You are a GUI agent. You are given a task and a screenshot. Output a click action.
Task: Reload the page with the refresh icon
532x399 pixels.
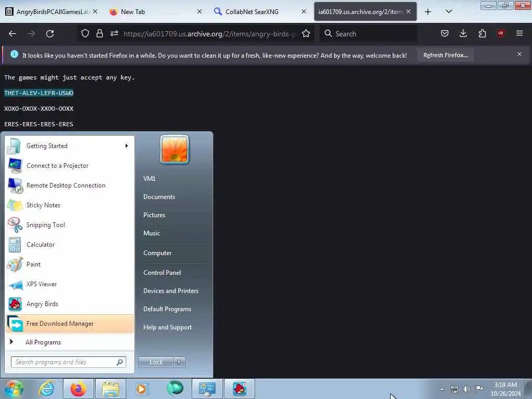point(50,34)
